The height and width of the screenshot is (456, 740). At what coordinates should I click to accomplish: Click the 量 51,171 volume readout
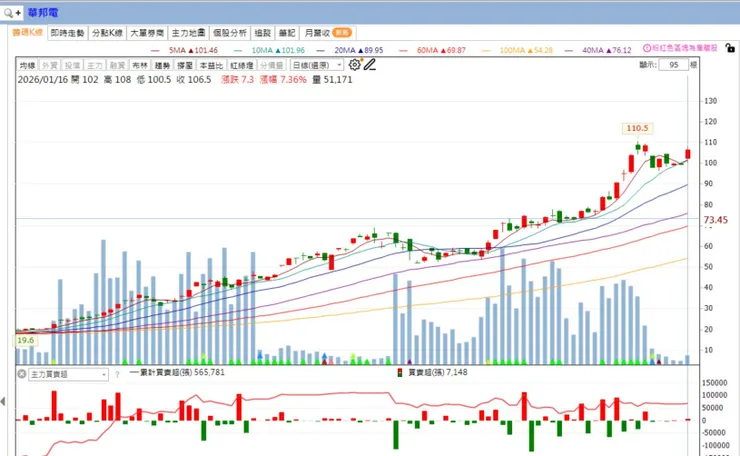pos(332,80)
